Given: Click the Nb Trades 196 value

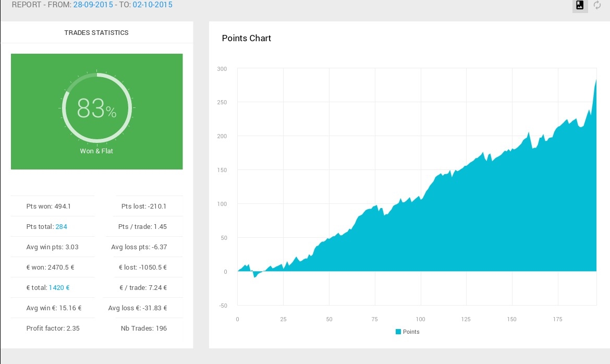Looking at the screenshot, I should pyautogui.click(x=143, y=329).
